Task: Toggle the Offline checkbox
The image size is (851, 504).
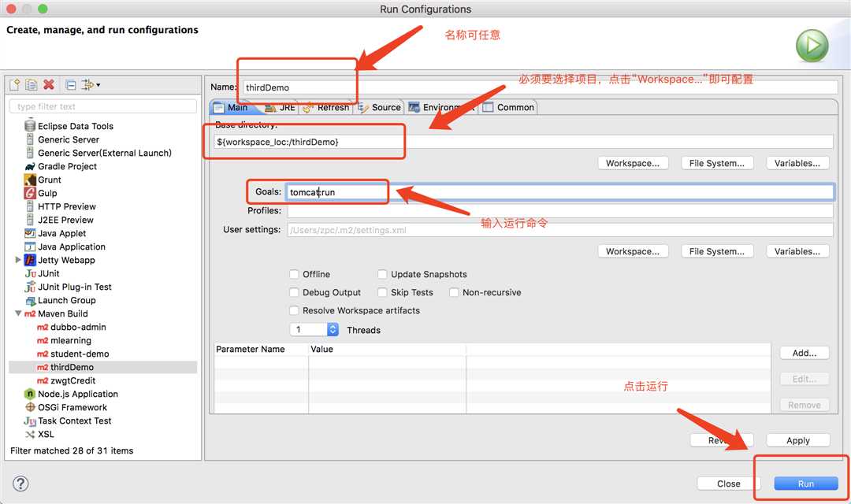Action: coord(294,274)
